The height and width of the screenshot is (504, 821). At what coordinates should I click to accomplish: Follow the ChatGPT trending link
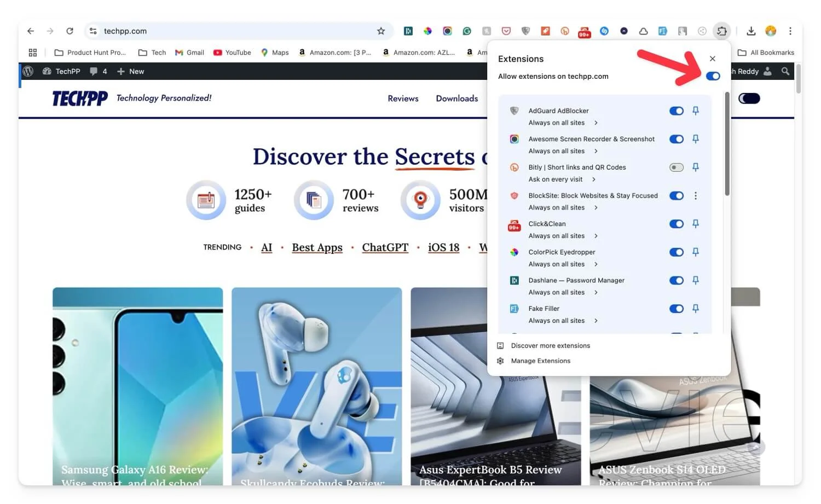pyautogui.click(x=385, y=247)
